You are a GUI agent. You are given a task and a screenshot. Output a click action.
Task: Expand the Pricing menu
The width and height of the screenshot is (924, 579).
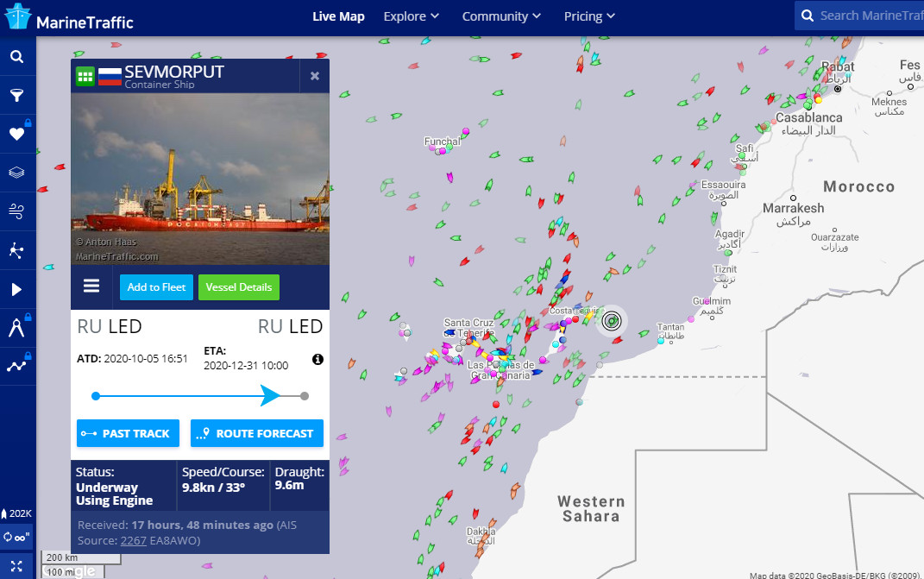[589, 16]
